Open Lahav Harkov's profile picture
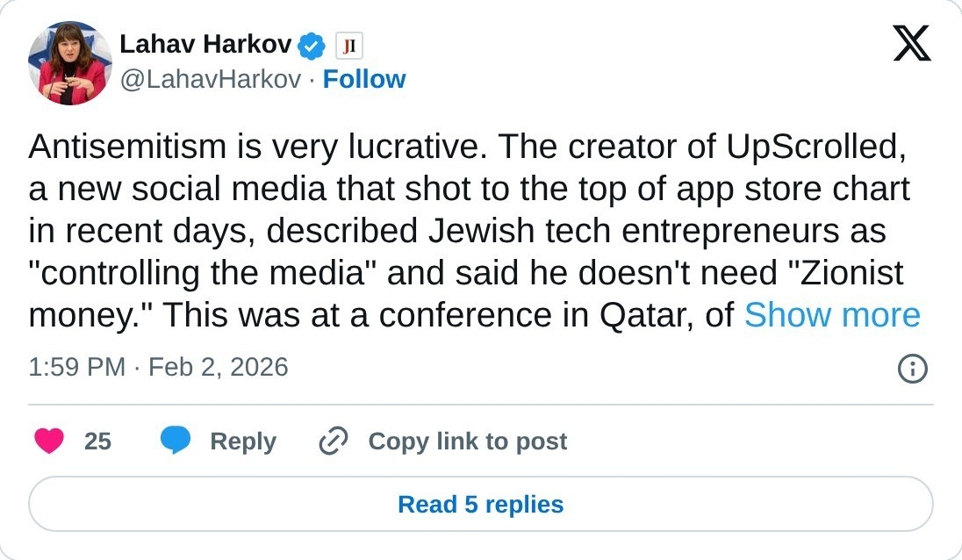This screenshot has width=962, height=560. tap(70, 63)
